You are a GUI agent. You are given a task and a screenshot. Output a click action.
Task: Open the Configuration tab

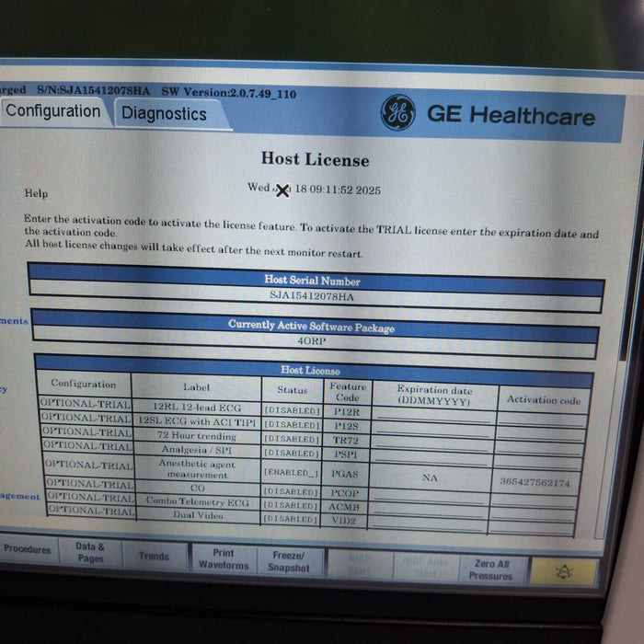(x=53, y=111)
